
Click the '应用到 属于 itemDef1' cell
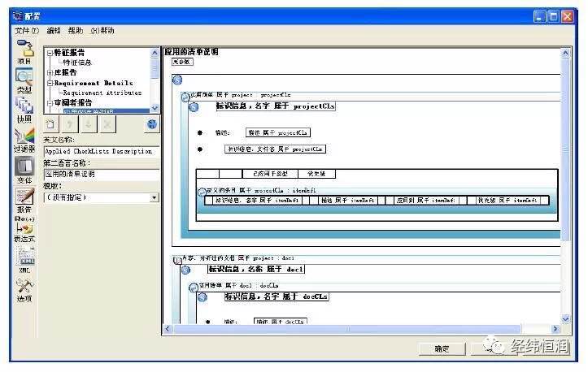pyautogui.click(x=425, y=201)
